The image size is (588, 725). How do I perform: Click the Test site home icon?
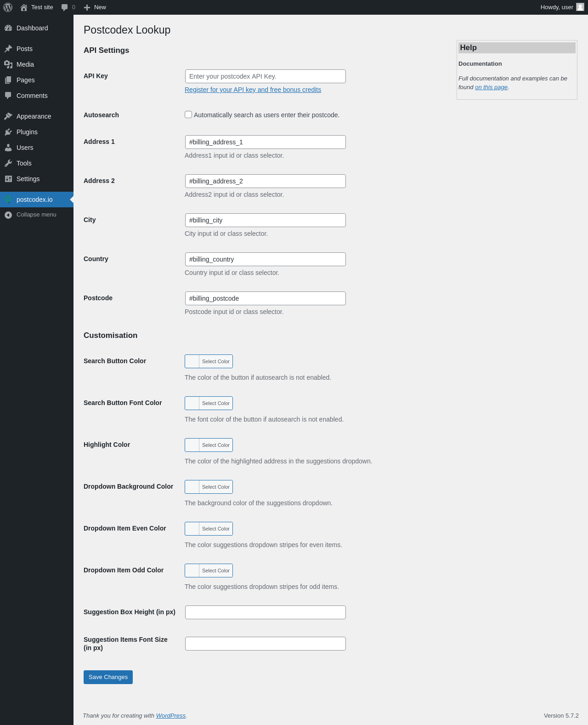click(x=24, y=7)
